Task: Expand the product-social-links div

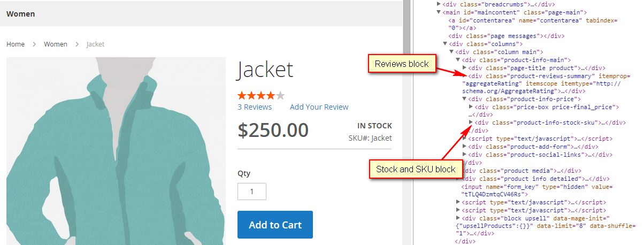Action: tap(465, 155)
